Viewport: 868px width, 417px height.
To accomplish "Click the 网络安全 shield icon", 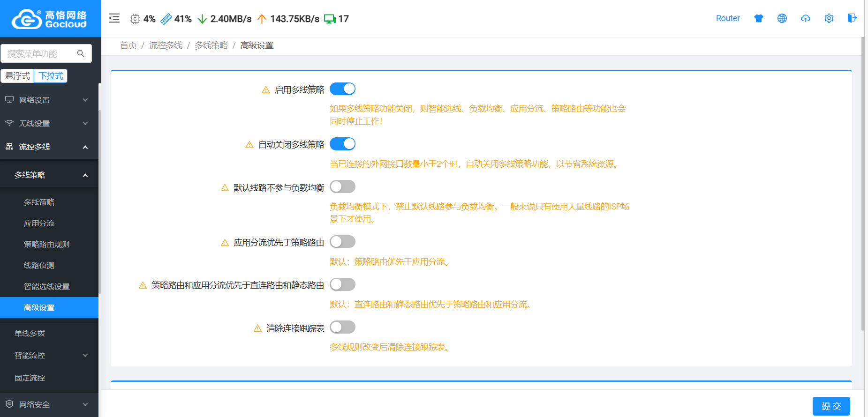I will 9,404.
